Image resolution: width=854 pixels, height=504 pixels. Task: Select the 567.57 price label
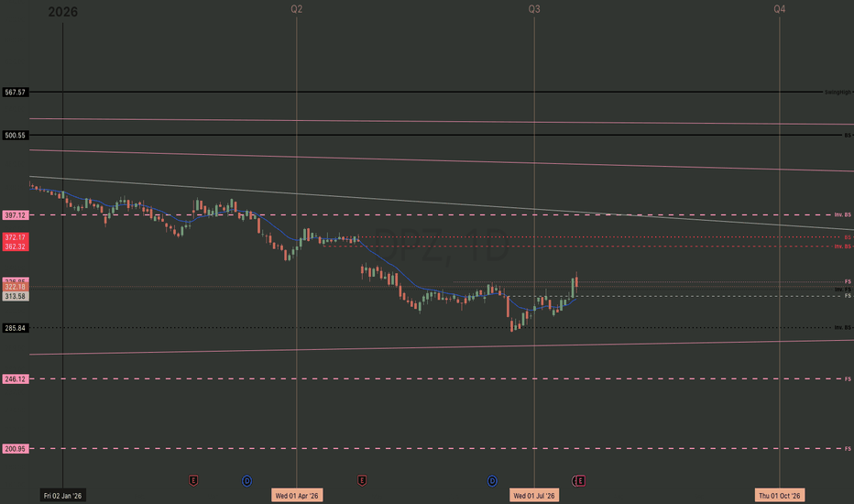point(16,92)
